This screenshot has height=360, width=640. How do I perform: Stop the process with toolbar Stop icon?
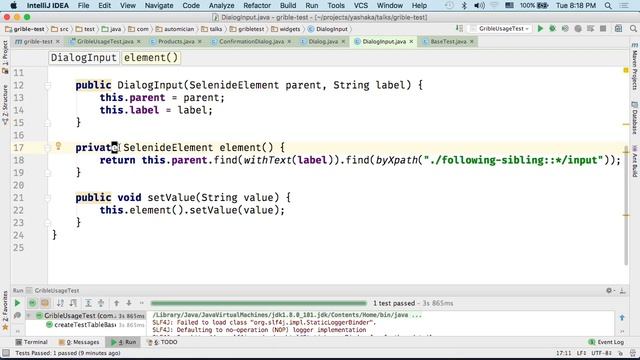(603, 29)
